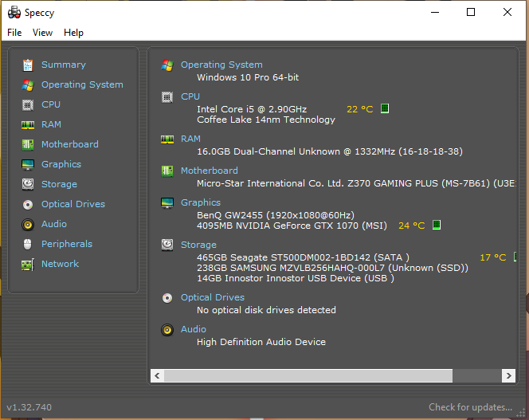529x420 pixels.
Task: Open the Help menu
Action: [x=73, y=33]
